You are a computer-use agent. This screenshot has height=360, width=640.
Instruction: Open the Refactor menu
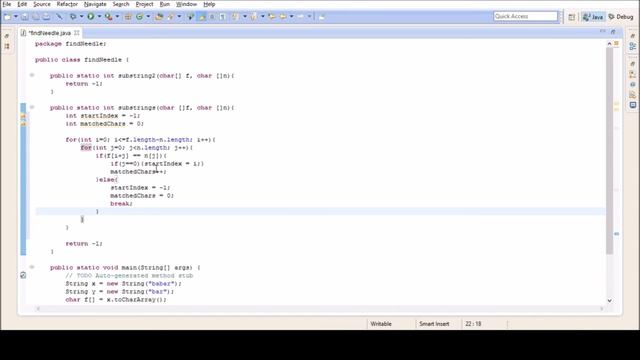coord(67,4)
